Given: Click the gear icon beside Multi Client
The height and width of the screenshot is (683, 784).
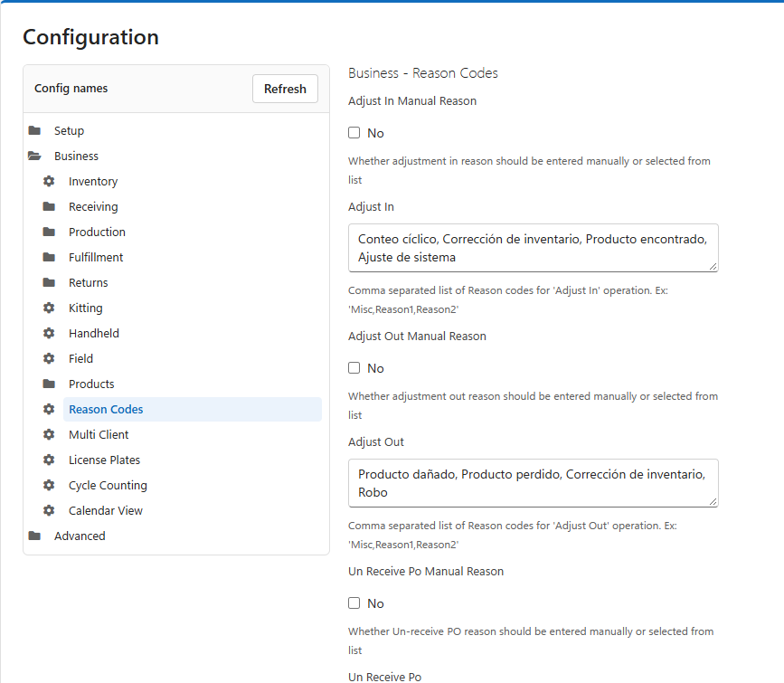Looking at the screenshot, I should click(49, 434).
